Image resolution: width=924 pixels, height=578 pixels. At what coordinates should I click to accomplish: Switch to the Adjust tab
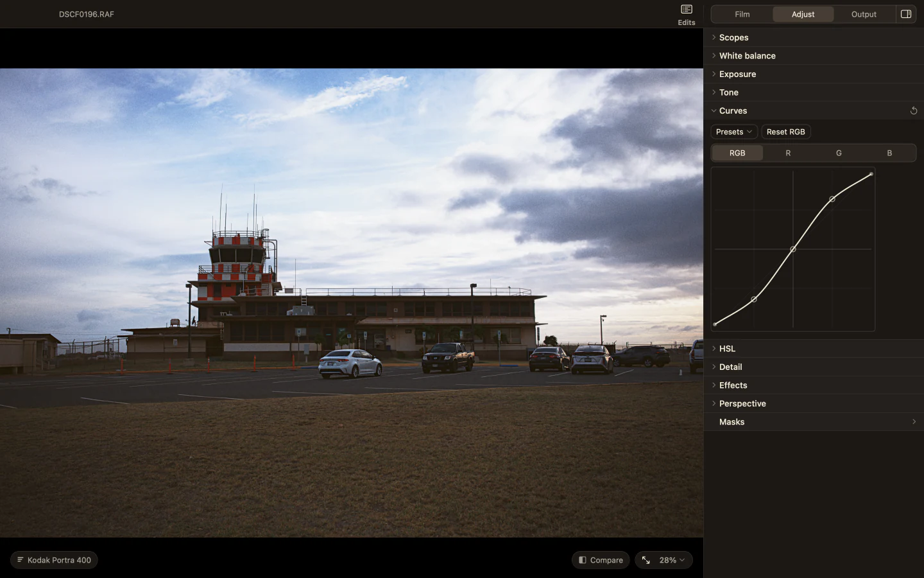click(x=803, y=14)
